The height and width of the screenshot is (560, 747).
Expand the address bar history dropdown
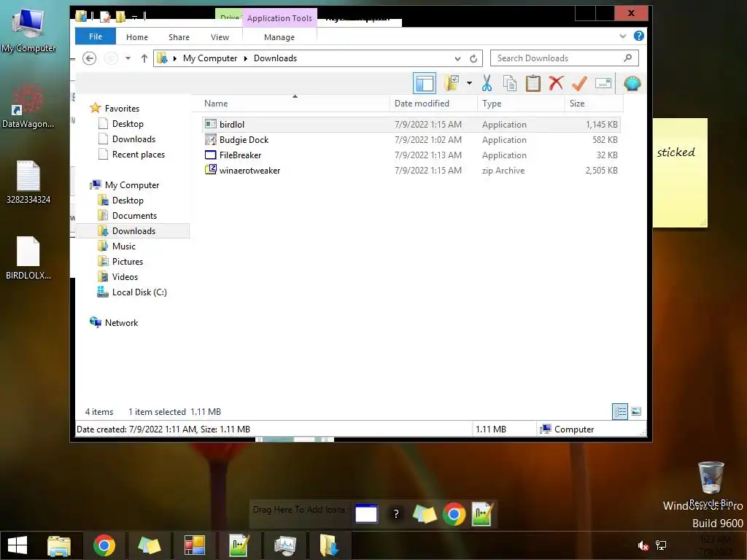(x=457, y=58)
